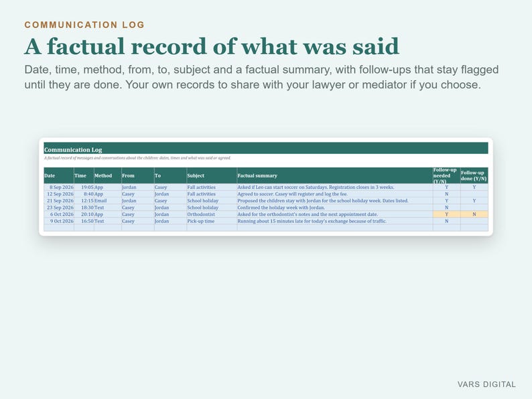Click the Factual summary column header
532x399 pixels.
(x=335, y=175)
